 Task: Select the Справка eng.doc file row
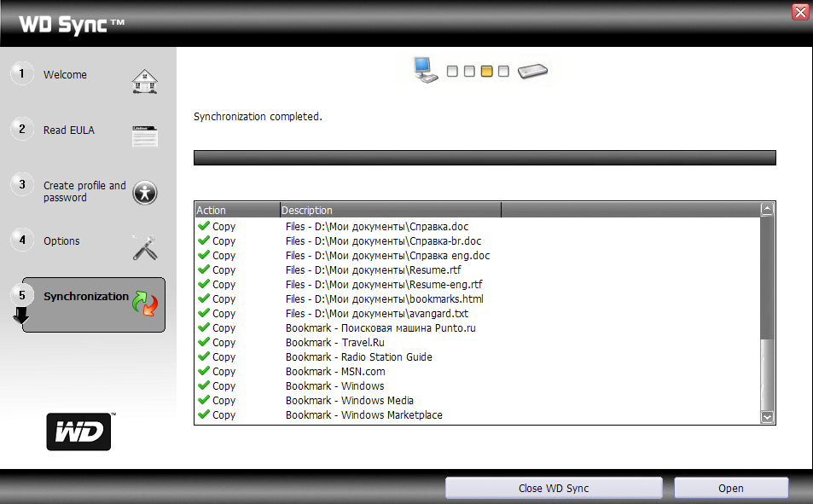click(478, 256)
